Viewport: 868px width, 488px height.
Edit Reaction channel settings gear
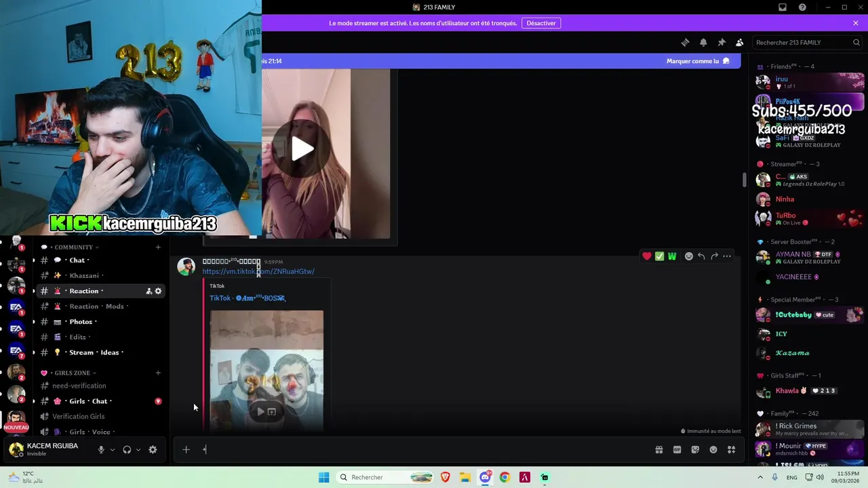[158, 291]
